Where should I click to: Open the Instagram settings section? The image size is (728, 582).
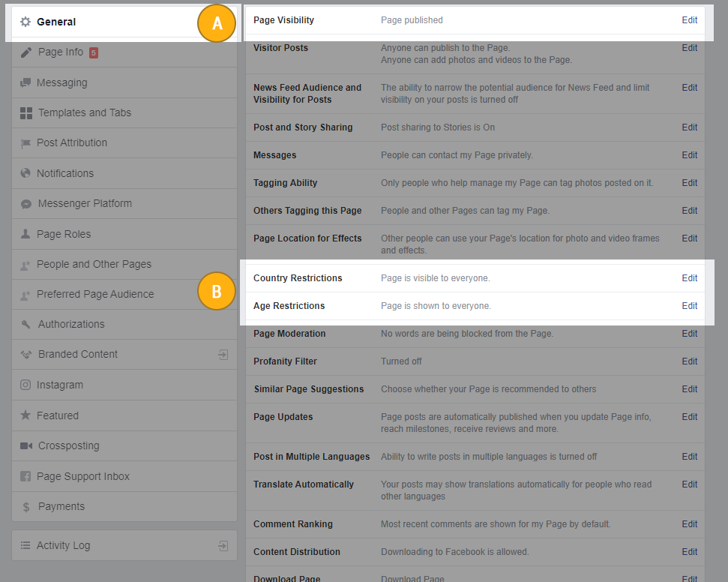click(x=124, y=385)
